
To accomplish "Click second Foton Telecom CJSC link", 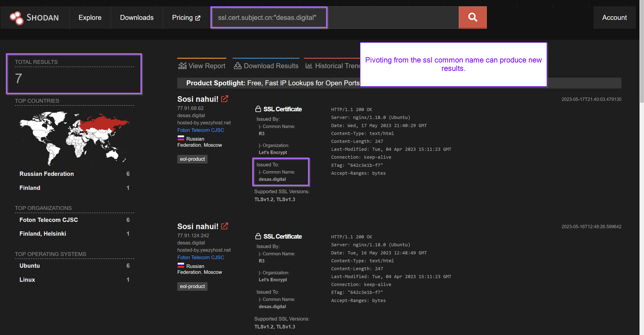I will (x=201, y=257).
